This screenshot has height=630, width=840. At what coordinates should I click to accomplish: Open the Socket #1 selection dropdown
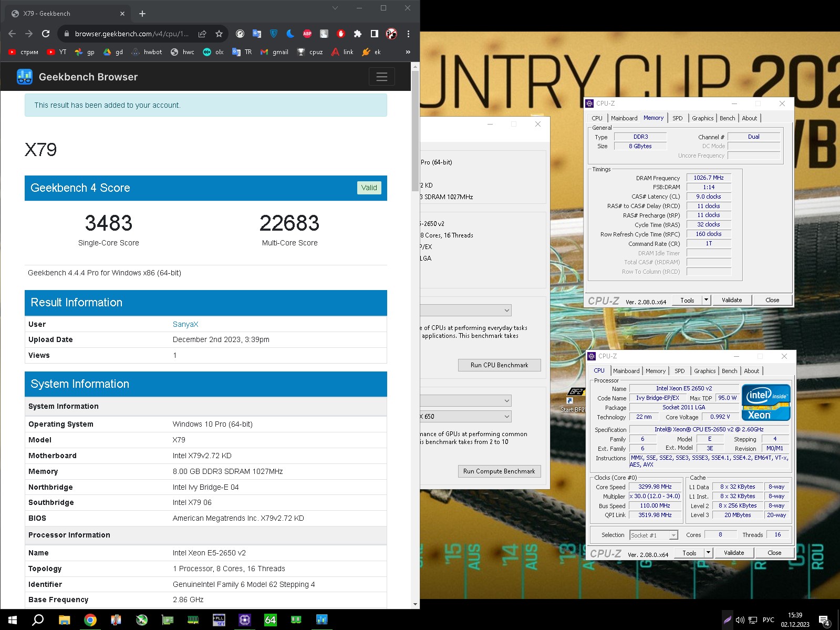654,535
